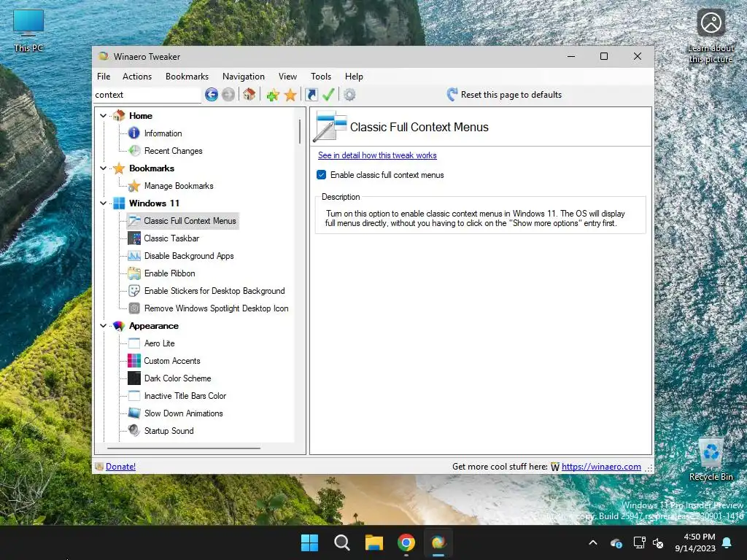The image size is (747, 560).
Task: Click the Disable Background Apps icon
Action: point(134,256)
